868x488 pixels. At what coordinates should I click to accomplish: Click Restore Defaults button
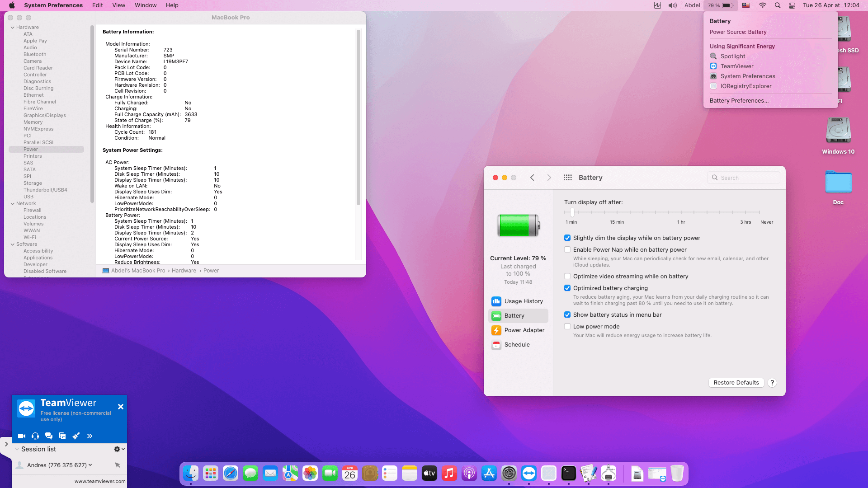point(736,383)
